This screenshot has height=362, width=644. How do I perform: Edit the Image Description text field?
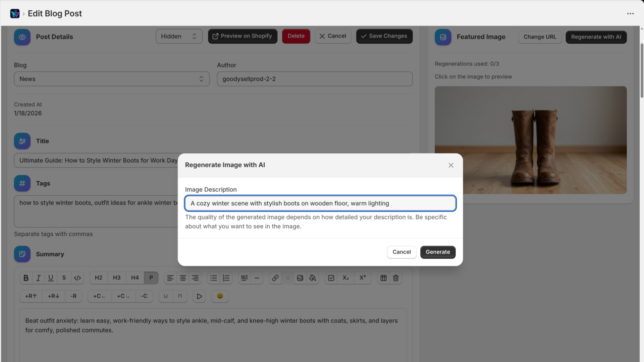320,203
